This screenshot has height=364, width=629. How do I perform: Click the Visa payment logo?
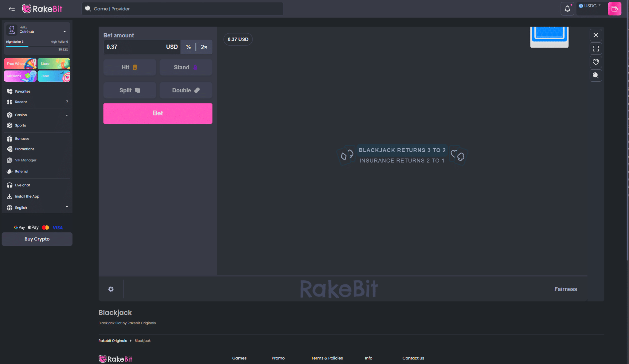(x=57, y=227)
